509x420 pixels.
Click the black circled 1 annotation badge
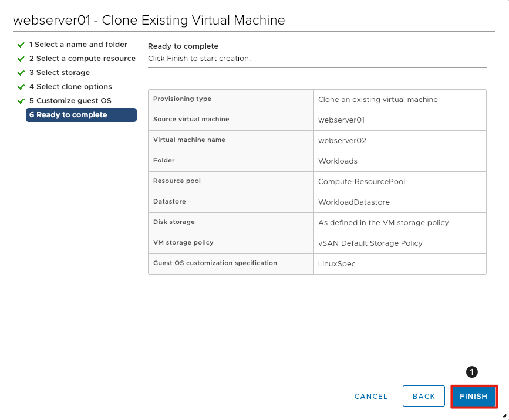coord(472,371)
